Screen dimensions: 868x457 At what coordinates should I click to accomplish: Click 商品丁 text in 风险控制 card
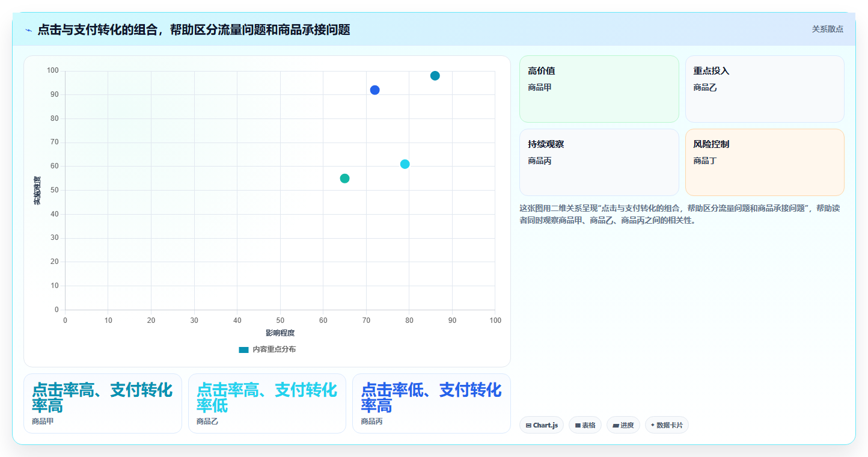click(x=705, y=161)
